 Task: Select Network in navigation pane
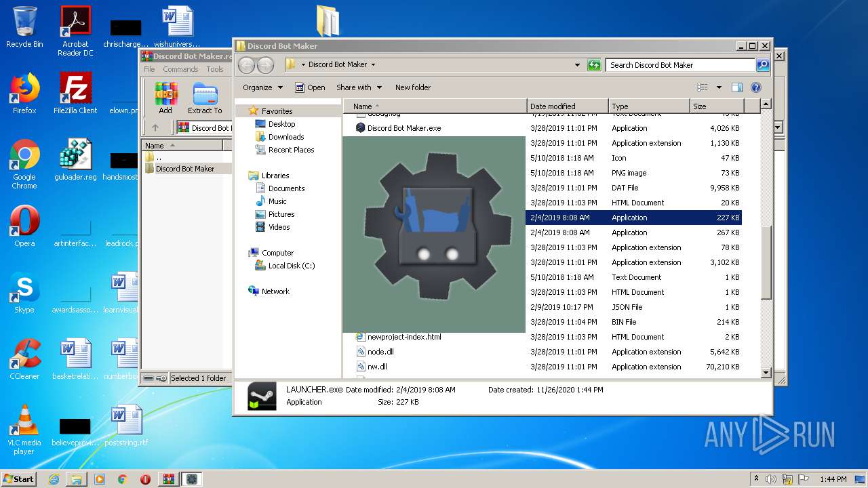click(275, 291)
